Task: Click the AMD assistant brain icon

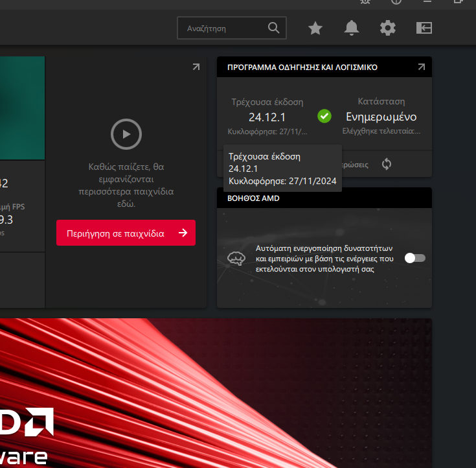Action: point(236,259)
